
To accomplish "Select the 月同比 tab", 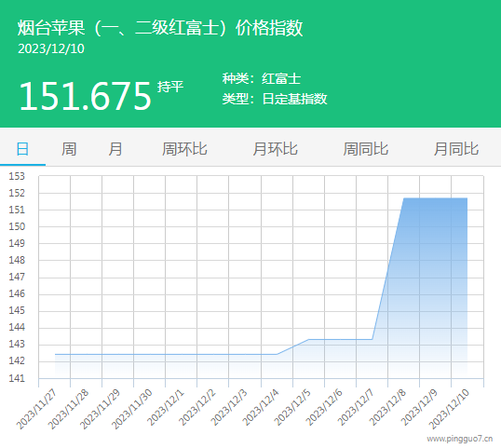I will 456,149.
